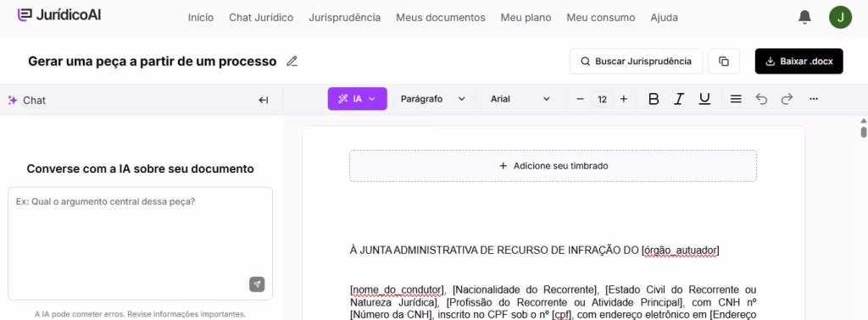The height and width of the screenshot is (320, 868).
Task: Open Meu consumo
Action: pyautogui.click(x=601, y=18)
